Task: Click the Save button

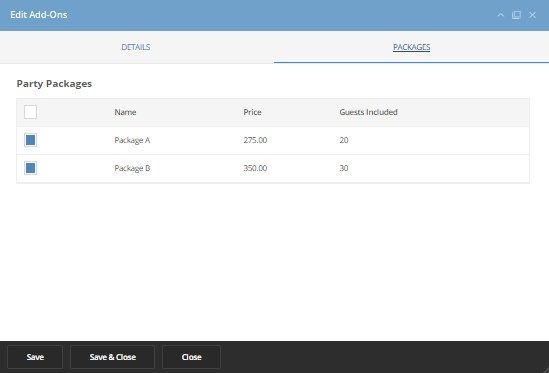Action: click(x=35, y=357)
